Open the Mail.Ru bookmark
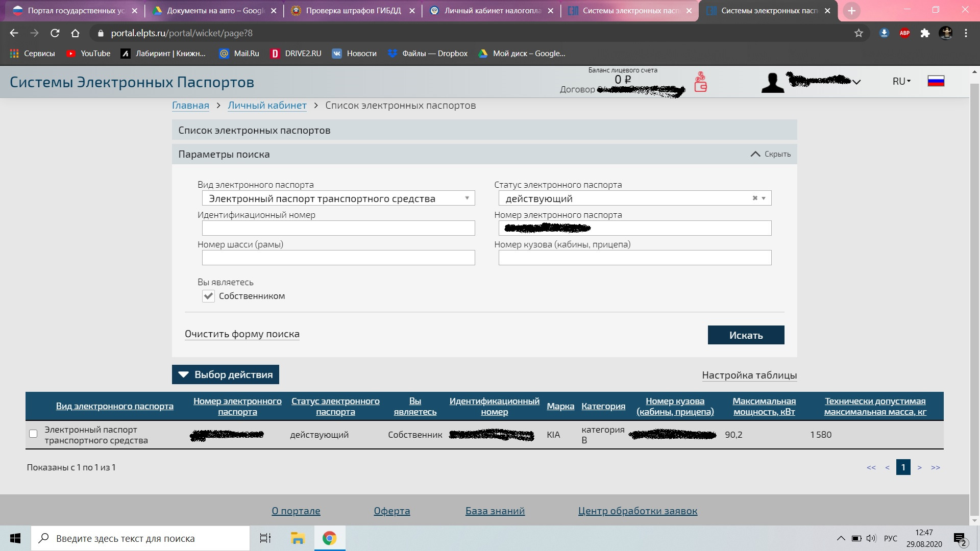The width and height of the screenshot is (980, 551). (239, 54)
